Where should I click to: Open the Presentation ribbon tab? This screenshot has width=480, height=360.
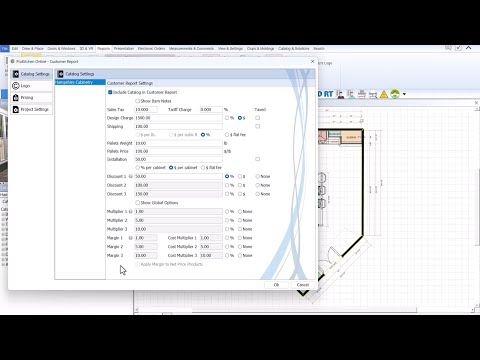[124, 49]
